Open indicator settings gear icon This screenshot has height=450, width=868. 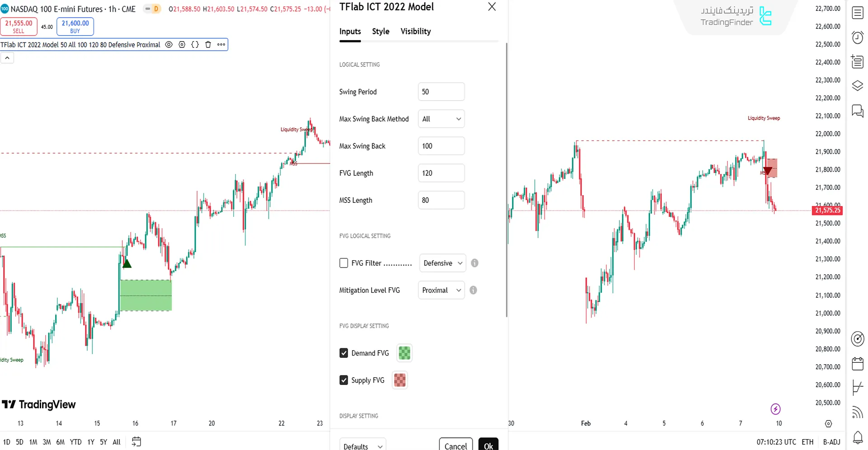click(x=182, y=45)
